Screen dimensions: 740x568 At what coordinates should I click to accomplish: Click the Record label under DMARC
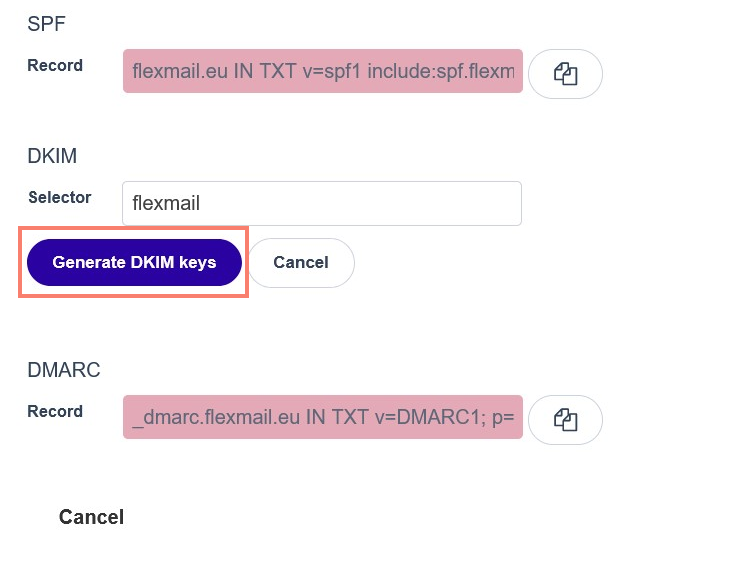pos(55,411)
